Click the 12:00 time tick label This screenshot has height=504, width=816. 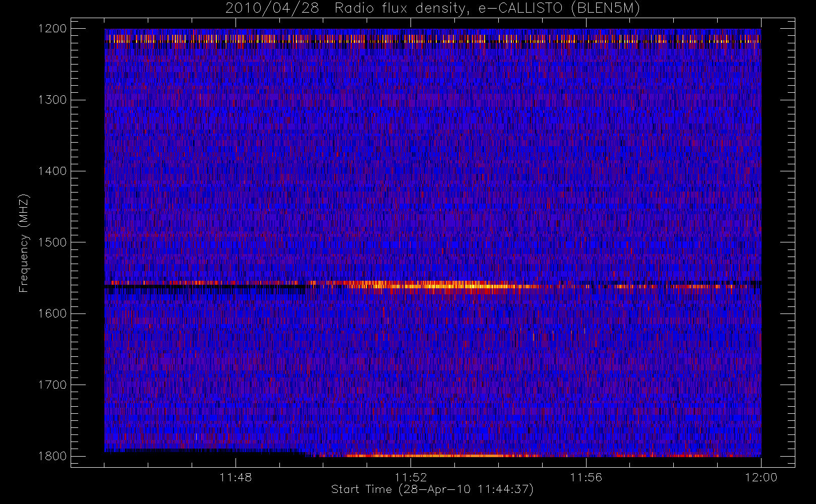[761, 477]
